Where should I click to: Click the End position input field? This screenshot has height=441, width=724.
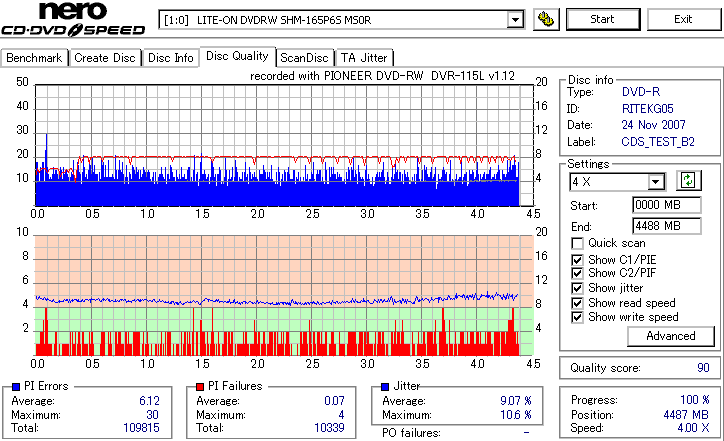666,226
